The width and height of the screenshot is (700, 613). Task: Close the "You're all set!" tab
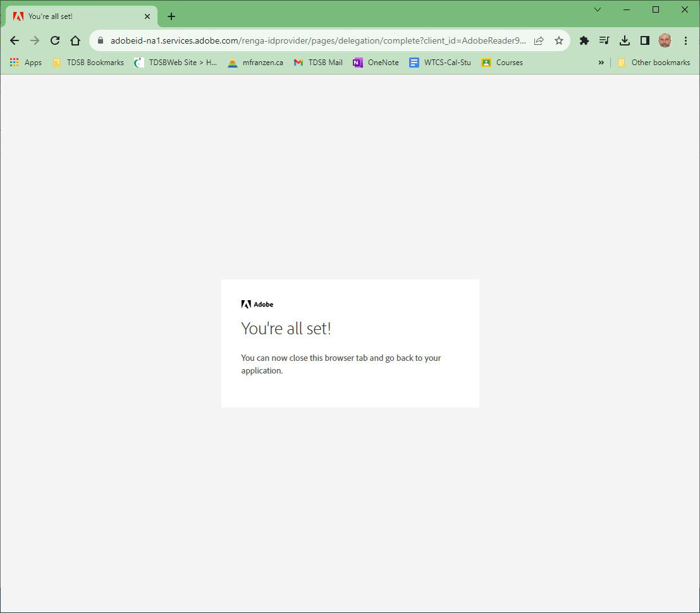tap(147, 16)
